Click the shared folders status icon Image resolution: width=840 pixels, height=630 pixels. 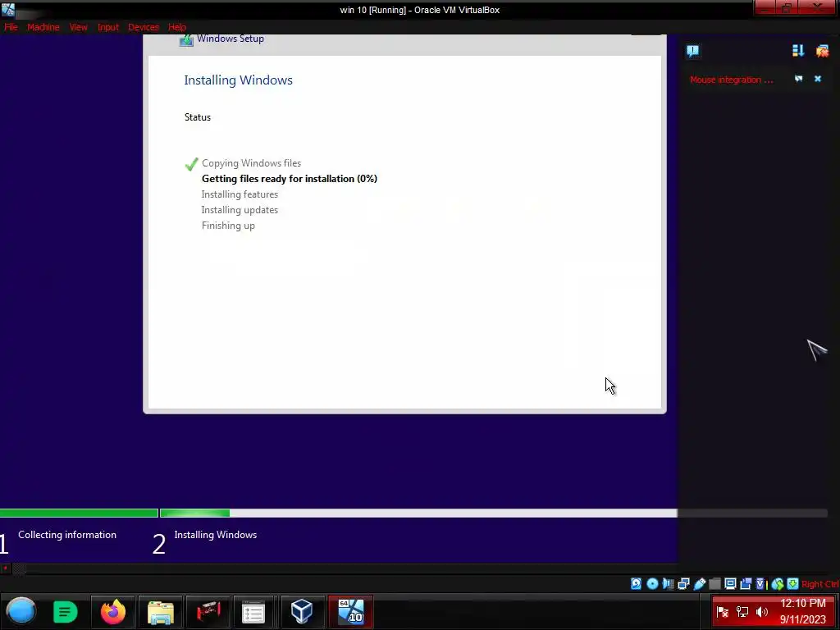coord(714,583)
